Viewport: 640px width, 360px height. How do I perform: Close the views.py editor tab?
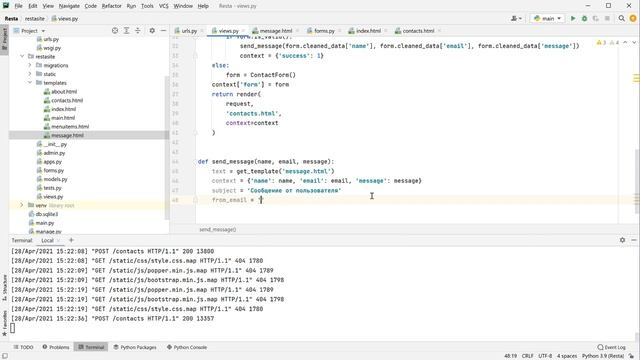pos(243,31)
